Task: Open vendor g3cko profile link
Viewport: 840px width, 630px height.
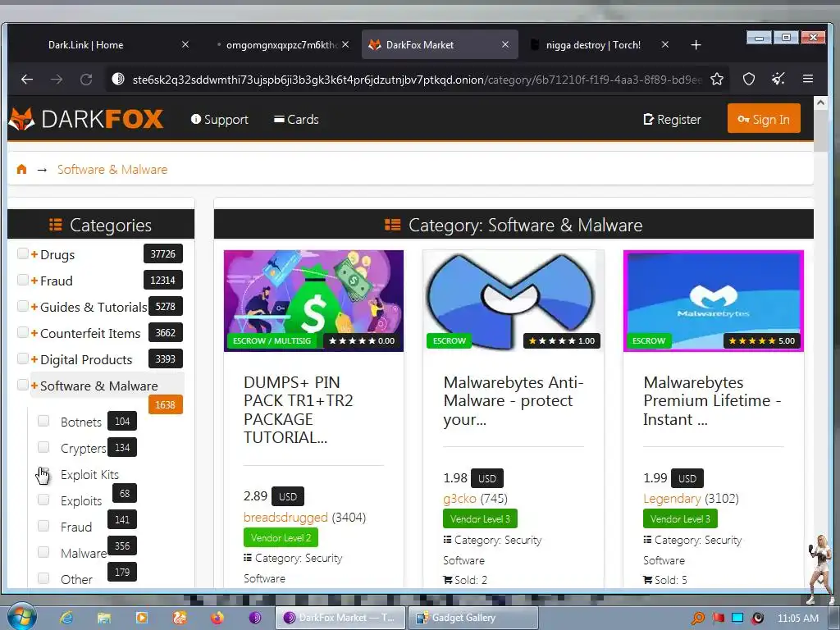Action: 459,499
